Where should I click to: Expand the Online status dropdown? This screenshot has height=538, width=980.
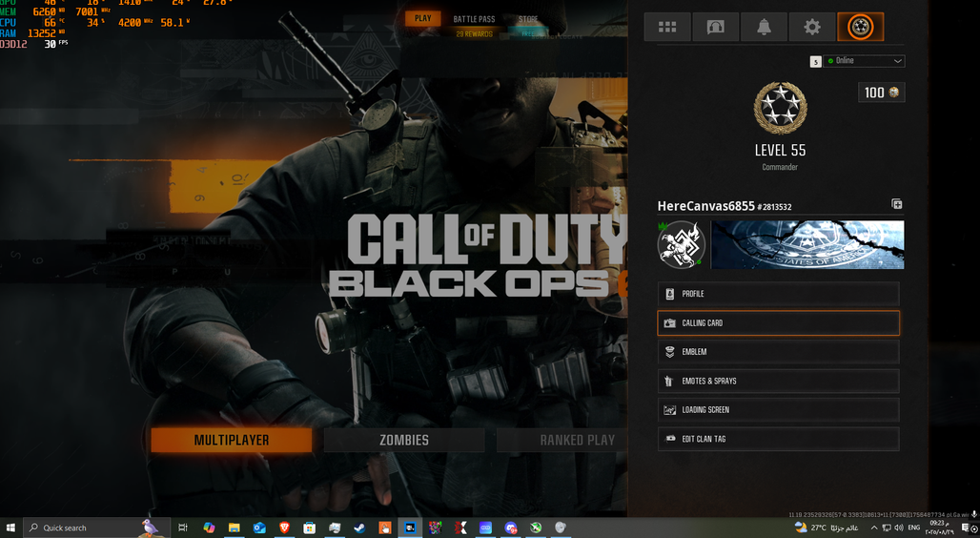(x=864, y=61)
